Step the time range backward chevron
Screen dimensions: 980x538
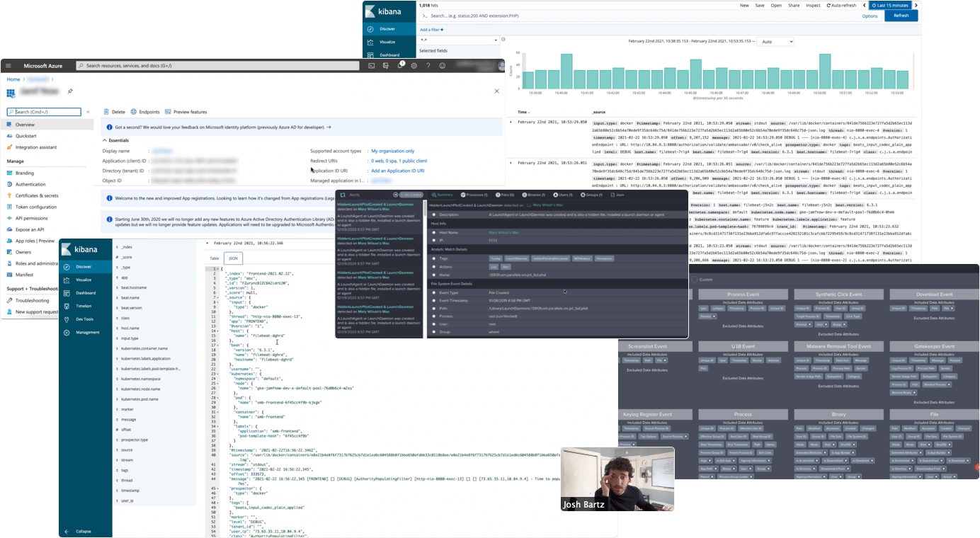click(865, 5)
